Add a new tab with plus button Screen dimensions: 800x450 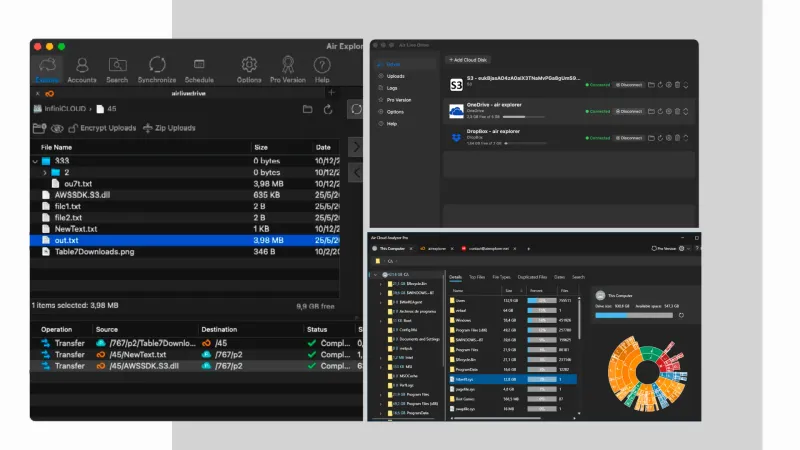[x=332, y=92]
